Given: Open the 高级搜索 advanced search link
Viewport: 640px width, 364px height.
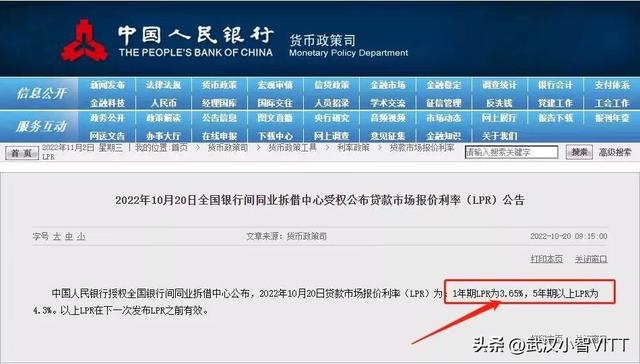Looking at the screenshot, I should (615, 152).
